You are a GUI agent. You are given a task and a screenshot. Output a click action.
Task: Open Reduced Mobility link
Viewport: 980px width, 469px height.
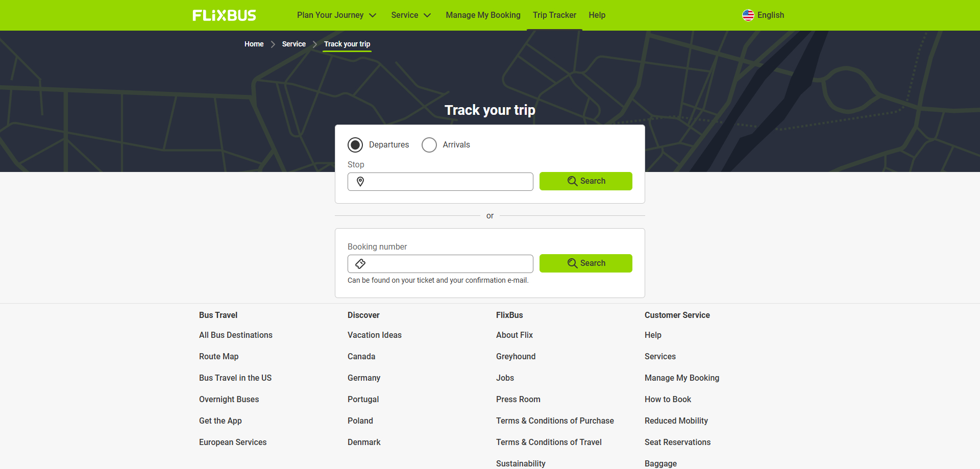[x=676, y=421]
